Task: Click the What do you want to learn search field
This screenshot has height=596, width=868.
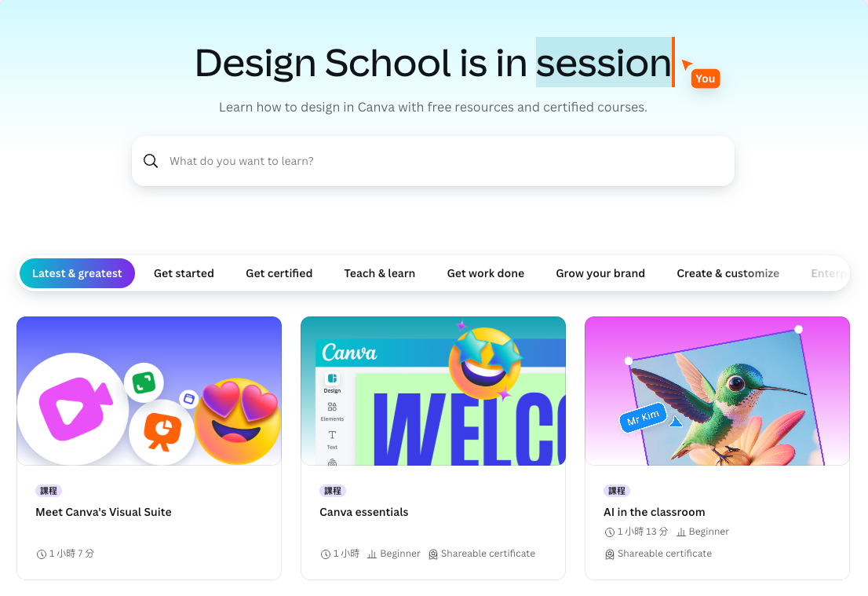Action: pyautogui.click(x=433, y=161)
